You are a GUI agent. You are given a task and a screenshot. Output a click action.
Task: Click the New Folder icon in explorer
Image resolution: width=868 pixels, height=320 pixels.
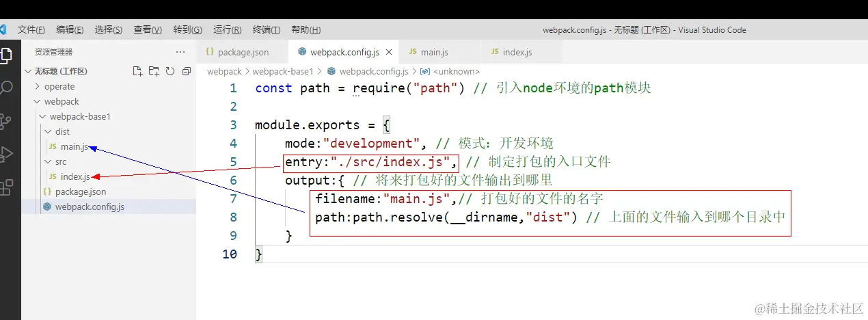coord(154,71)
